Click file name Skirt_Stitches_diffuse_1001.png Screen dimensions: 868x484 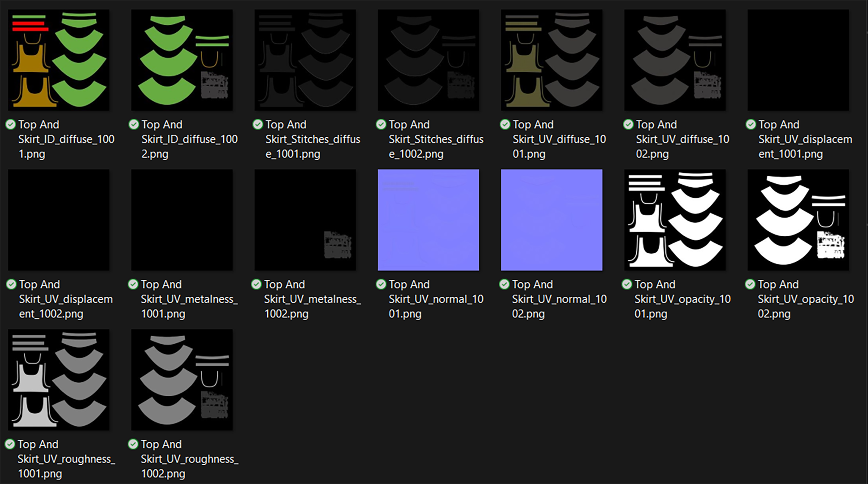[313, 139]
